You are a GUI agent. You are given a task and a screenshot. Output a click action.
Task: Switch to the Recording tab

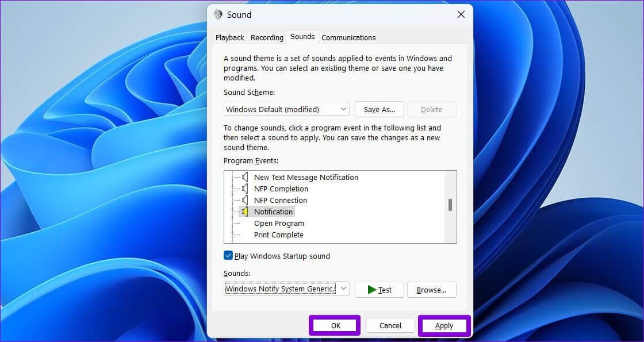point(267,37)
